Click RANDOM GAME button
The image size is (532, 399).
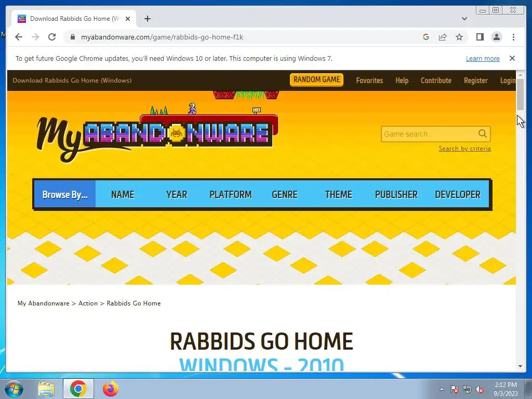point(316,79)
